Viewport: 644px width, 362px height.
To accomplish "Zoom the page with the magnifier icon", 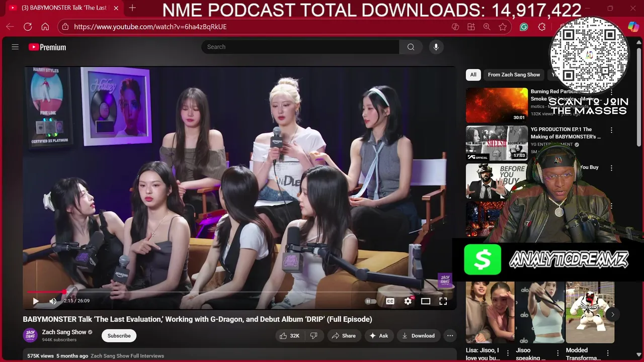I will tap(487, 27).
